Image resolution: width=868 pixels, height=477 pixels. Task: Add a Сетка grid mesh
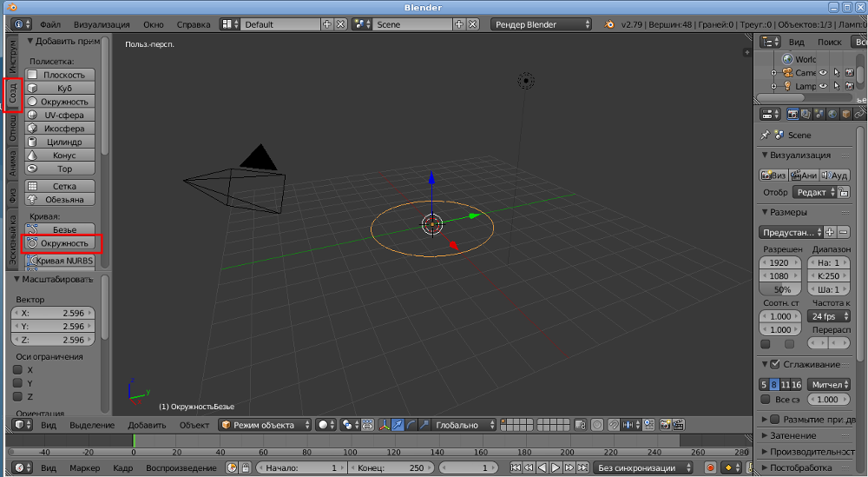coord(60,186)
